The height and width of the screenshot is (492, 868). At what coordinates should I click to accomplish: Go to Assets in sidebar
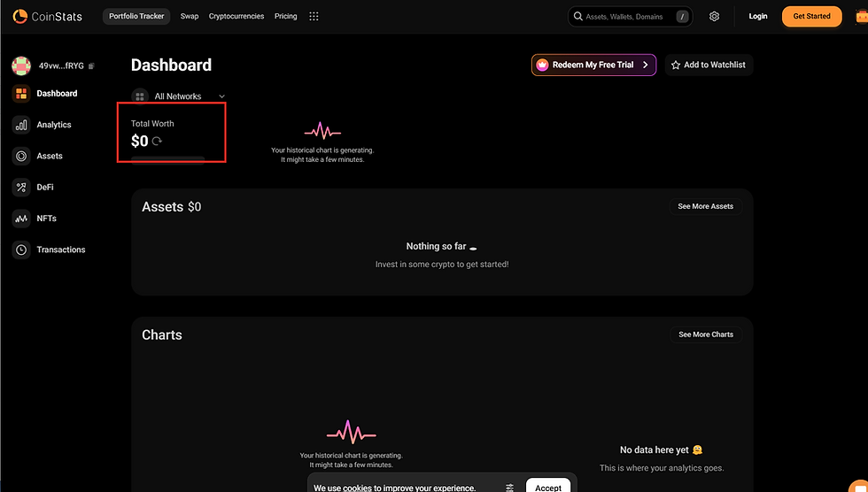coord(50,156)
